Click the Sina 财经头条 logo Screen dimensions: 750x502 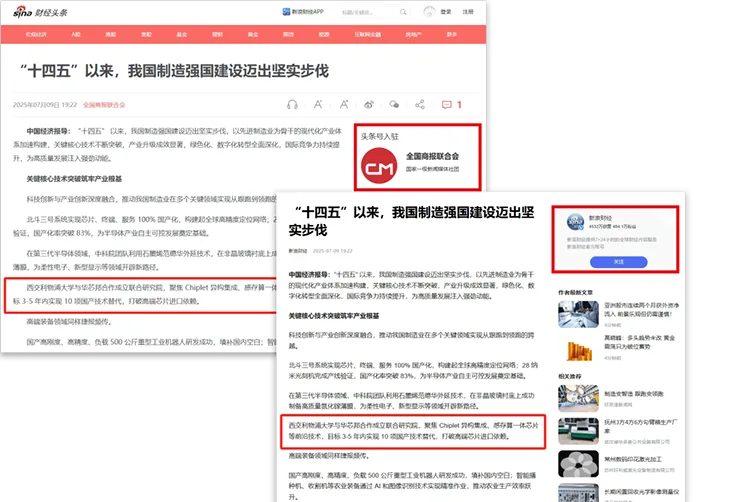coord(40,12)
